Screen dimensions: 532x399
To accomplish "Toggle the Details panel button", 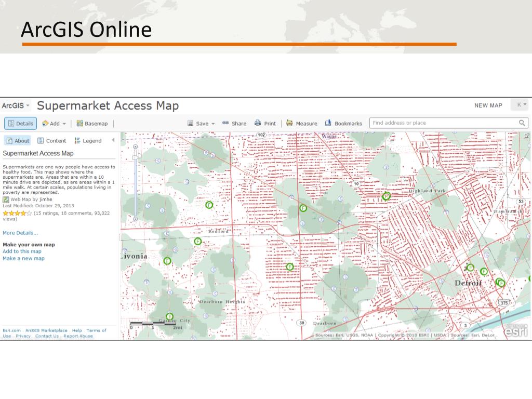I will pyautogui.click(x=20, y=124).
